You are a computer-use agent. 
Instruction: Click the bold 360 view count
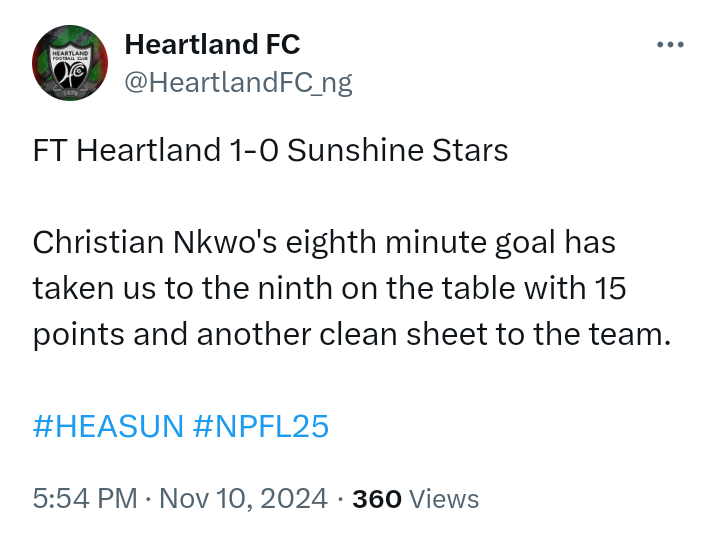377,498
